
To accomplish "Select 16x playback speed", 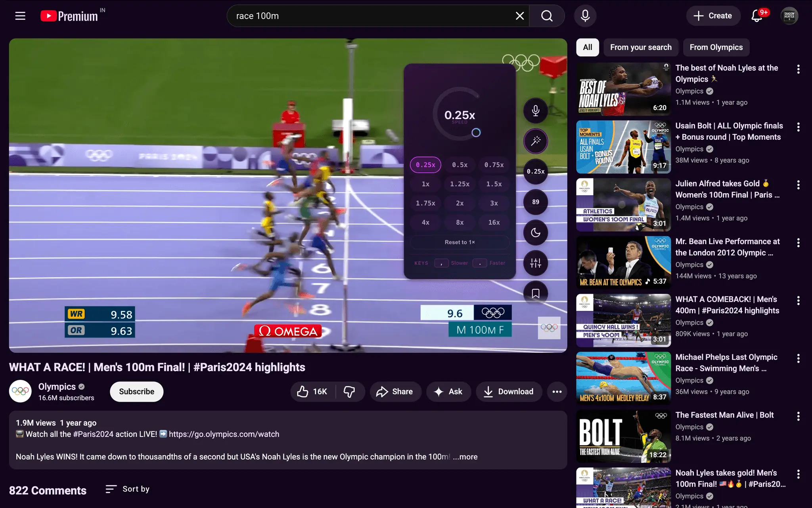I will coord(494,223).
